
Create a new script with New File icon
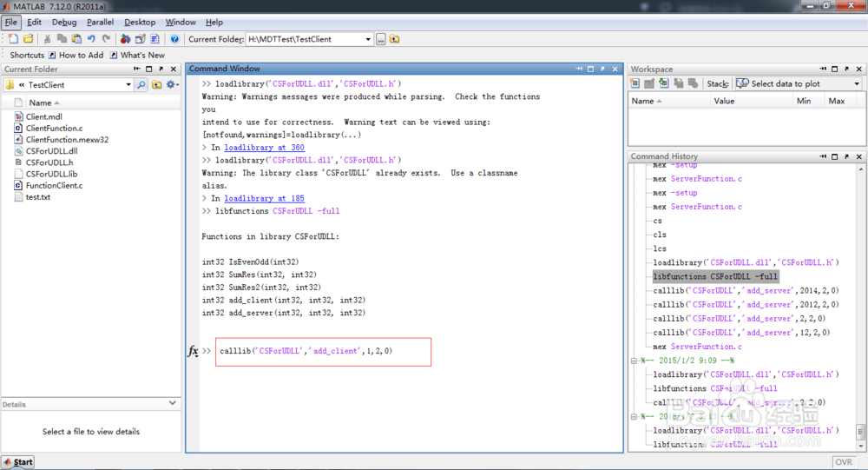(13, 39)
